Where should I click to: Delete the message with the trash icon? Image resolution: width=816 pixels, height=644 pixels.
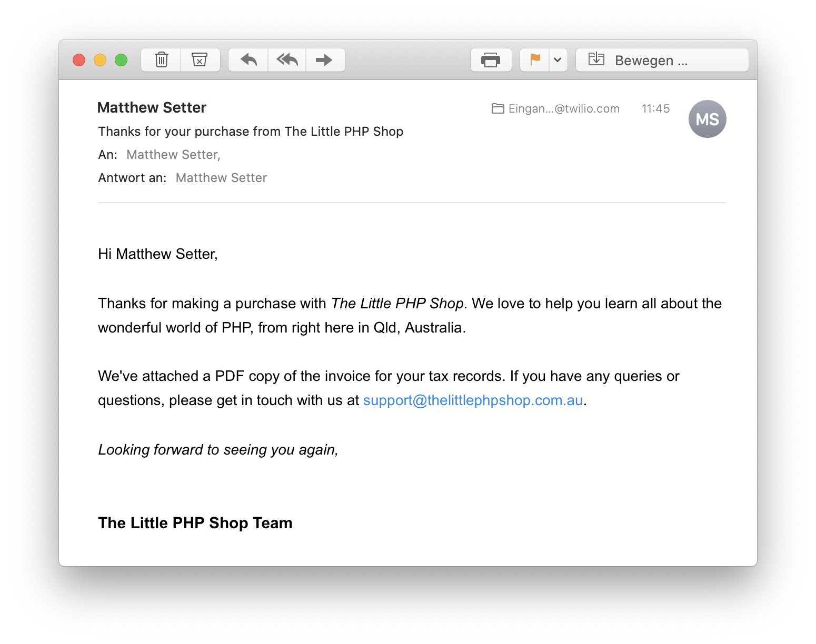tap(161, 60)
